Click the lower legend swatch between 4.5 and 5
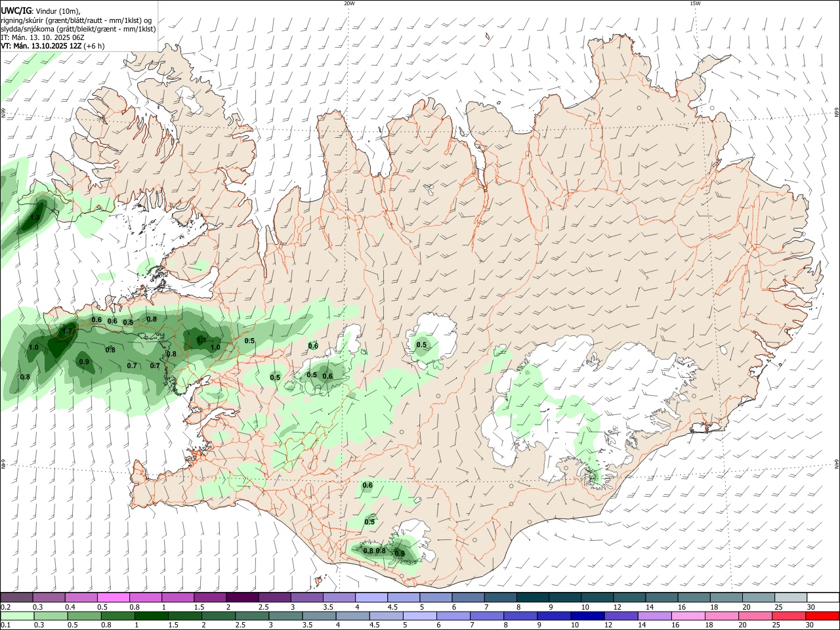Viewport: 840px width, 630px height. (x=387, y=616)
